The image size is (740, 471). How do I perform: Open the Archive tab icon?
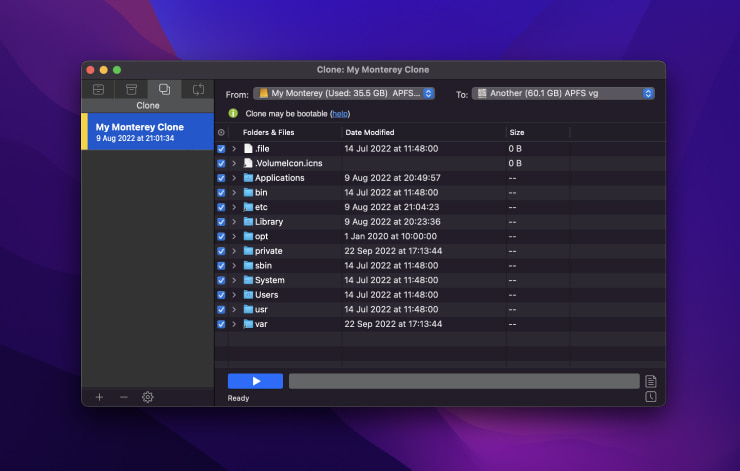[131, 89]
